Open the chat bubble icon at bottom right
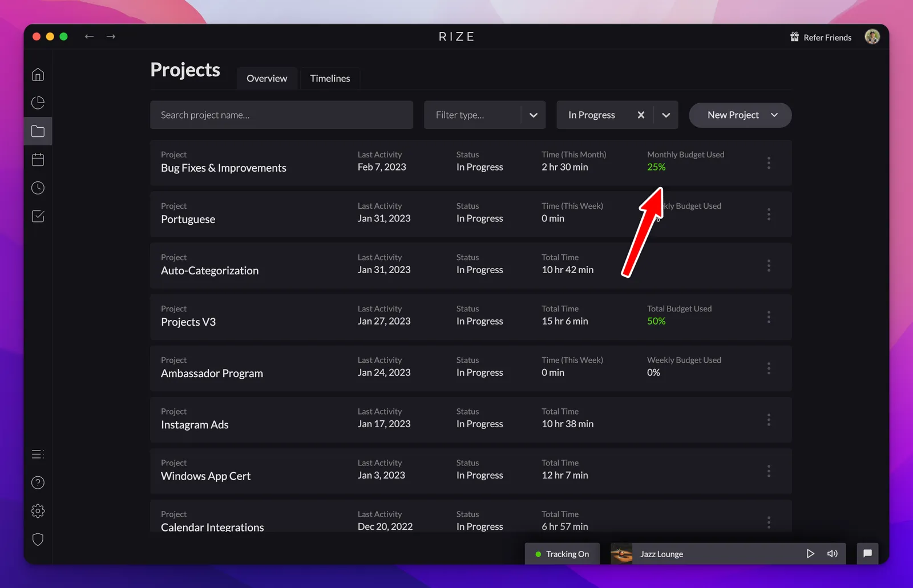 point(867,553)
